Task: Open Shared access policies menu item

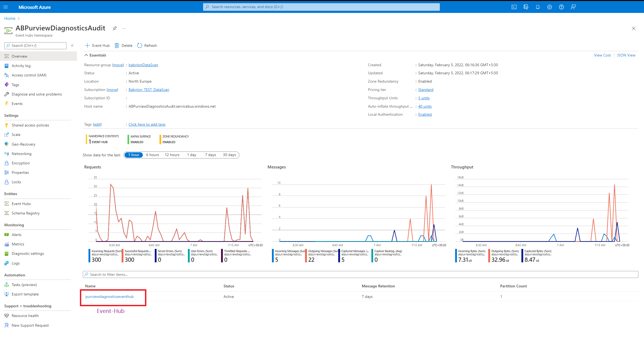Action: [x=30, y=125]
